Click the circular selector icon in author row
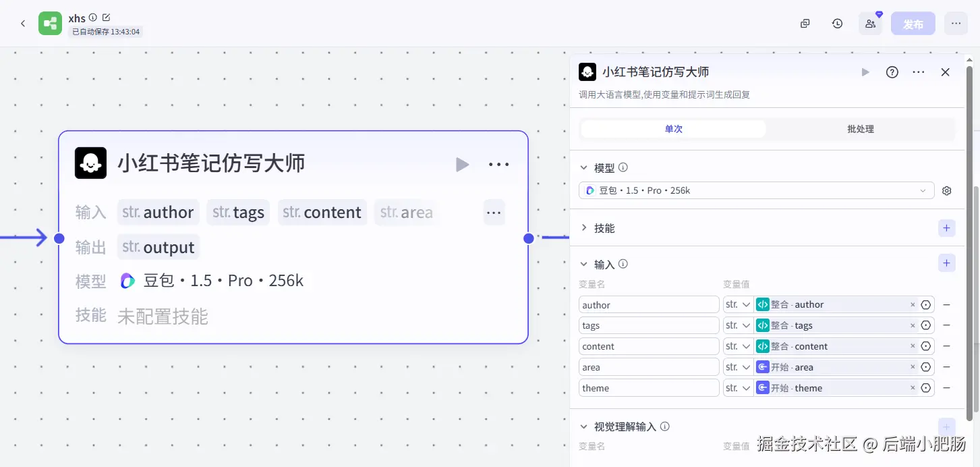Image resolution: width=980 pixels, height=467 pixels. click(926, 305)
